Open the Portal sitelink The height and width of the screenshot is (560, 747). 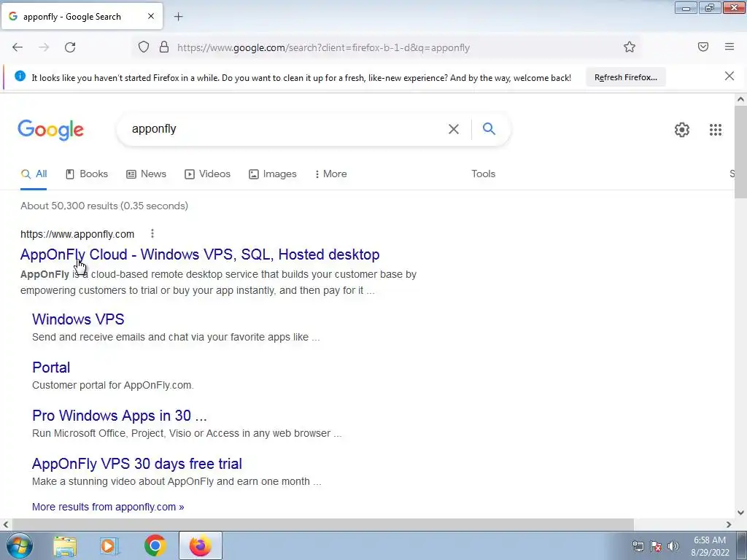click(x=51, y=367)
